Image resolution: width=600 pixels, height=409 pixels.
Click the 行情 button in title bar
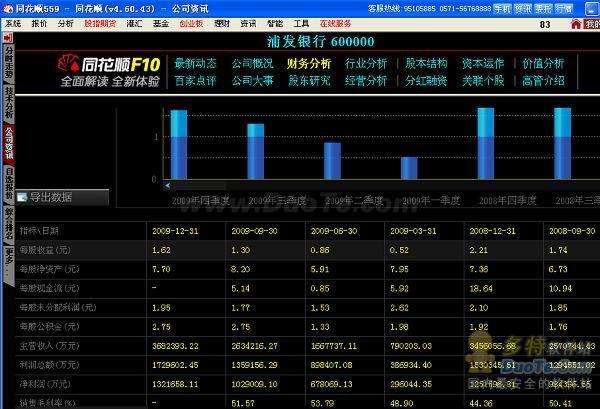click(564, 8)
